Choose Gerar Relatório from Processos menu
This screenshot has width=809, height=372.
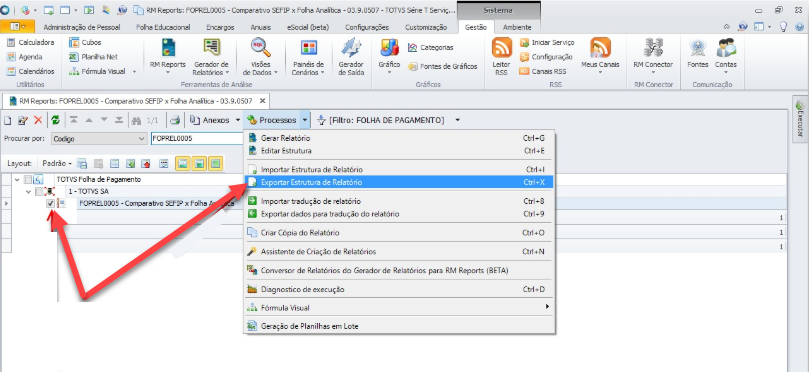(399, 138)
